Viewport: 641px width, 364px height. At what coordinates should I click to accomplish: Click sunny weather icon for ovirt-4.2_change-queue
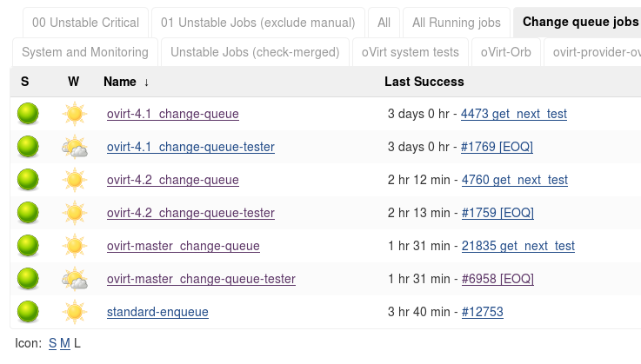[x=75, y=180]
